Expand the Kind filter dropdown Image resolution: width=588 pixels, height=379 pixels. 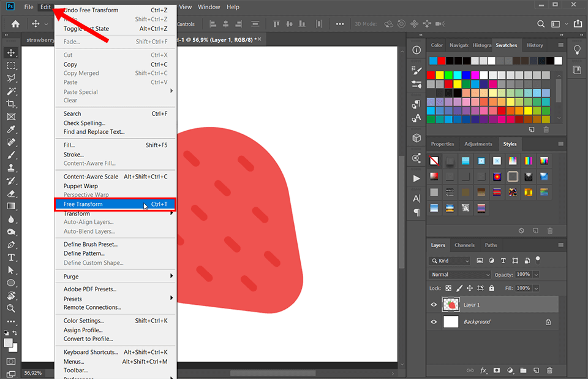(x=450, y=261)
